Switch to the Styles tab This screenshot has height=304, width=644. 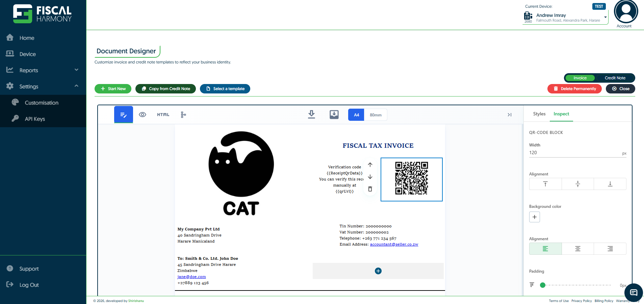539,114
